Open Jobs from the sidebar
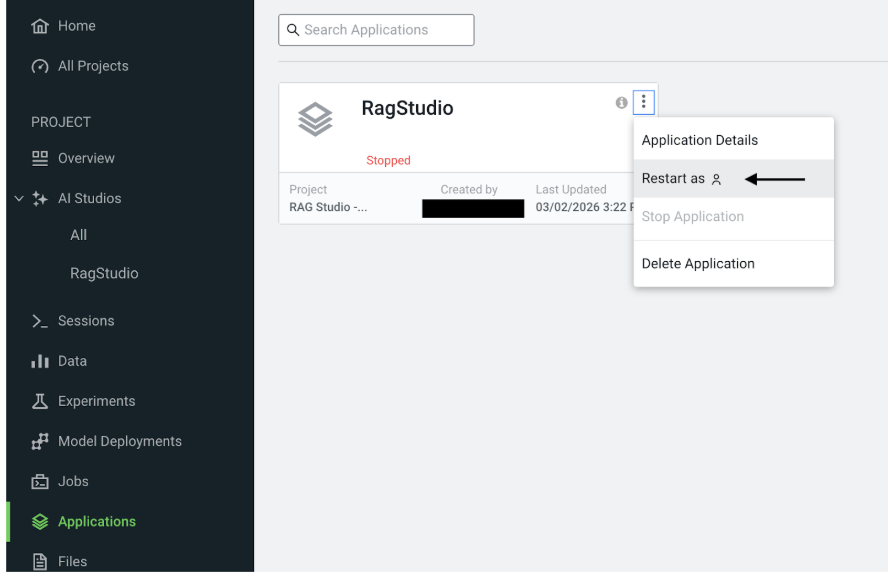 [x=72, y=481]
